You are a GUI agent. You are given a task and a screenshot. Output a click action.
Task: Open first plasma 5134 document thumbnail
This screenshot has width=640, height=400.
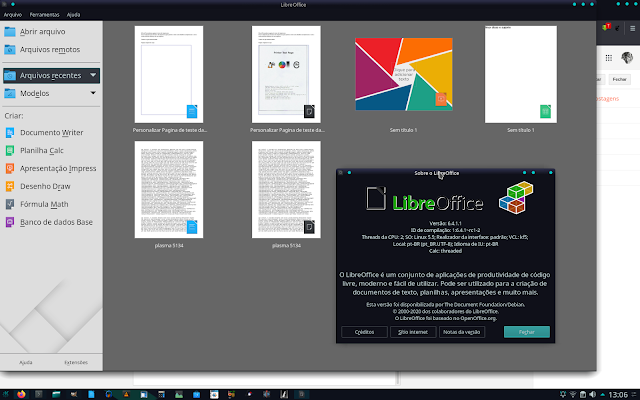pyautogui.click(x=169, y=189)
